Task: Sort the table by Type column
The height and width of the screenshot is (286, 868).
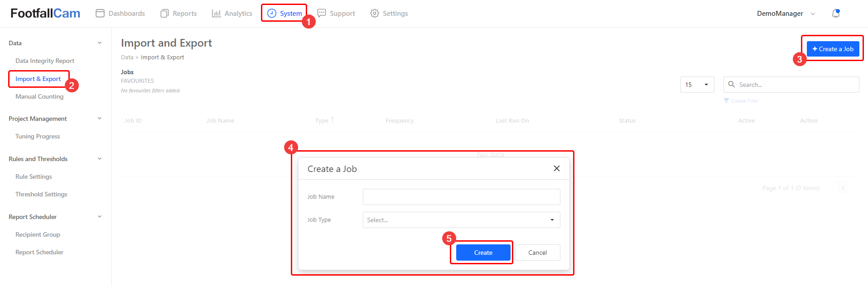Action: 322,121
